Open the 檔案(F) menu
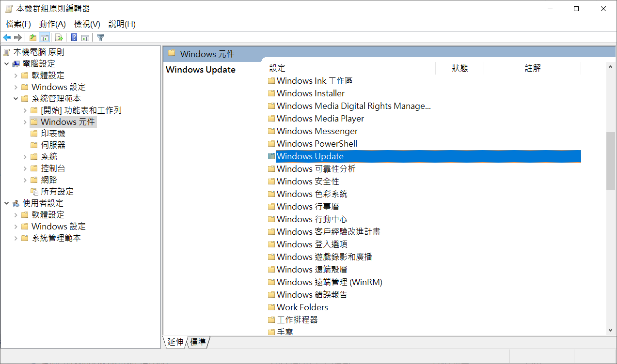 click(18, 24)
